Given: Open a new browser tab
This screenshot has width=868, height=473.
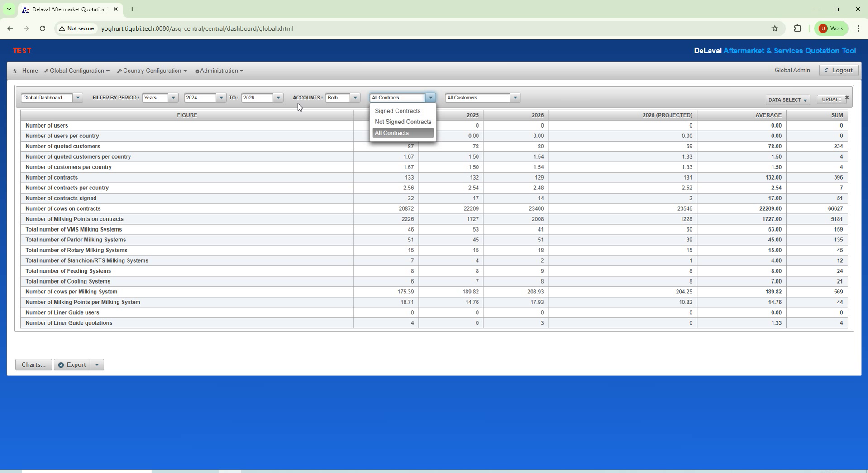Looking at the screenshot, I should coord(132,9).
